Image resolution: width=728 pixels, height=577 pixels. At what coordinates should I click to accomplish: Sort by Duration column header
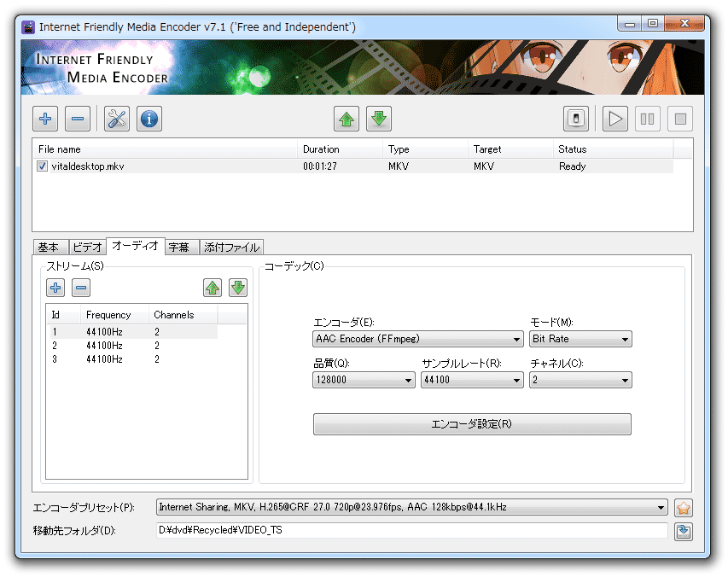(x=340, y=149)
